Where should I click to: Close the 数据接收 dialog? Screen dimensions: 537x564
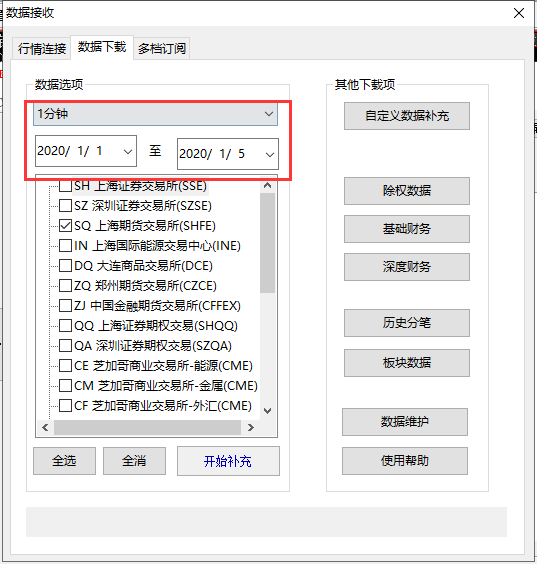pyautogui.click(x=519, y=13)
